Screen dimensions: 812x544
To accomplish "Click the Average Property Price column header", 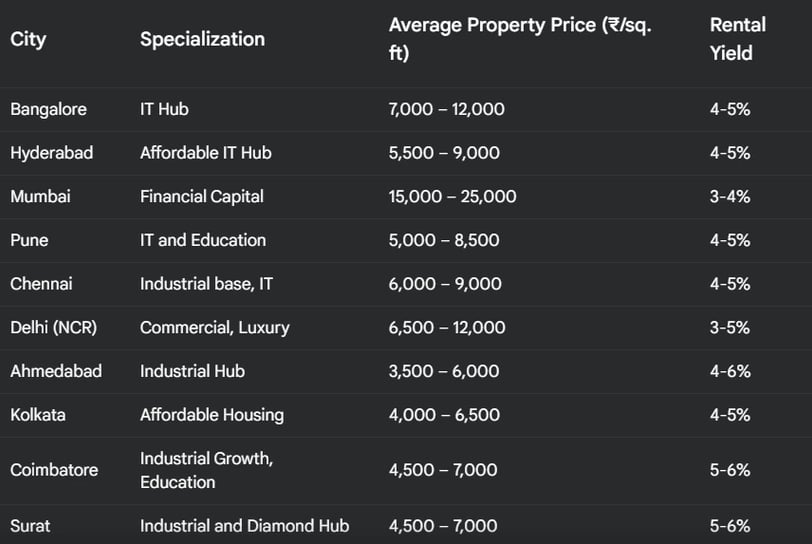I will coord(520,39).
